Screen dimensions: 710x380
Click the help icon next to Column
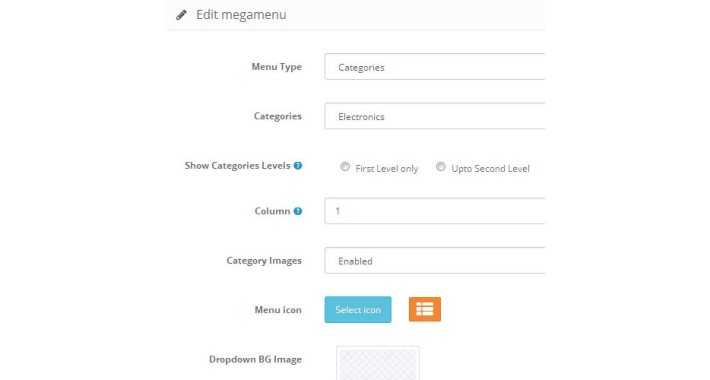click(297, 211)
